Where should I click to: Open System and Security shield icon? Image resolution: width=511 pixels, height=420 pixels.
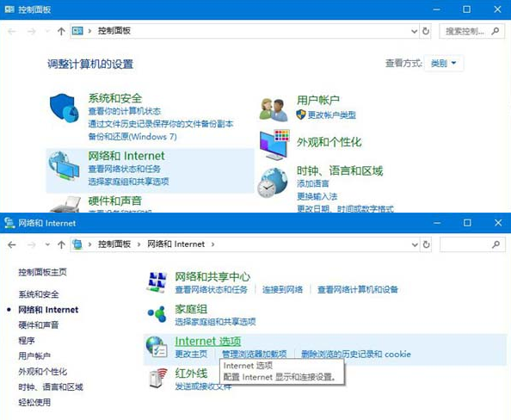65,108
